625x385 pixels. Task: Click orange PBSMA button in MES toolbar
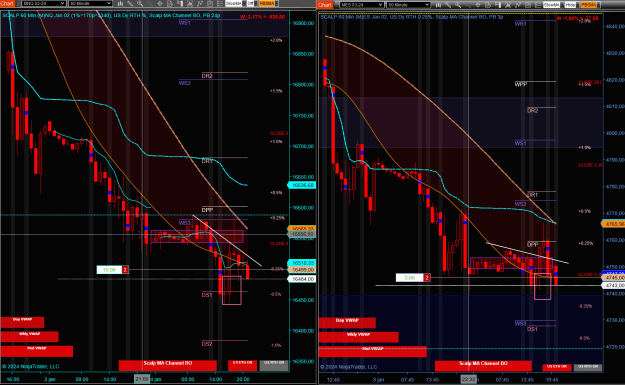589,5
